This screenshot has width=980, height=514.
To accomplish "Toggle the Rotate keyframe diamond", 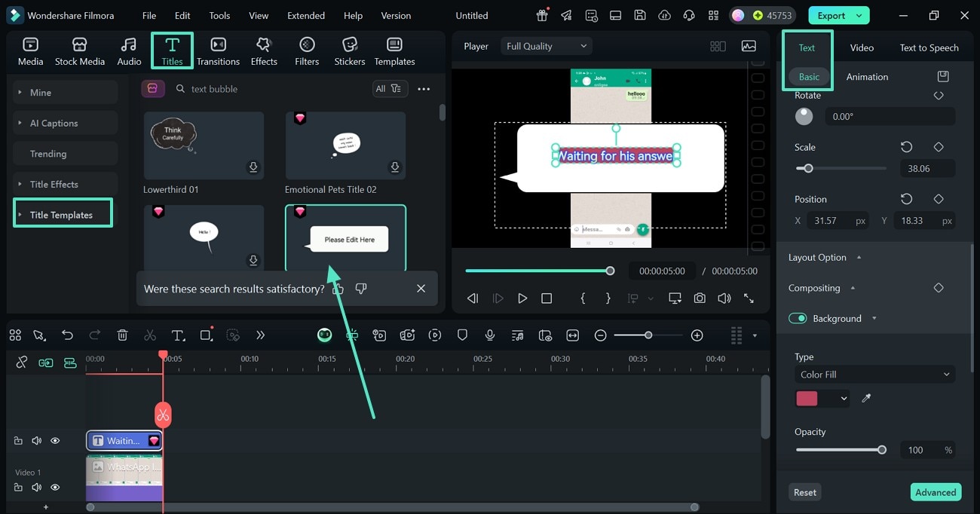I will [x=939, y=96].
